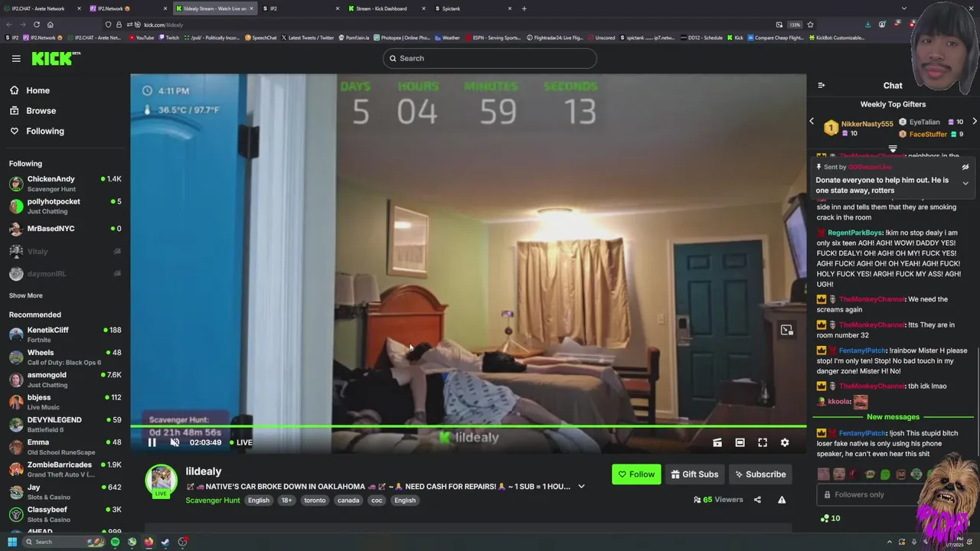The height and width of the screenshot is (551, 980).
Task: Open ChickenAndy followed channel
Action: coord(65,184)
